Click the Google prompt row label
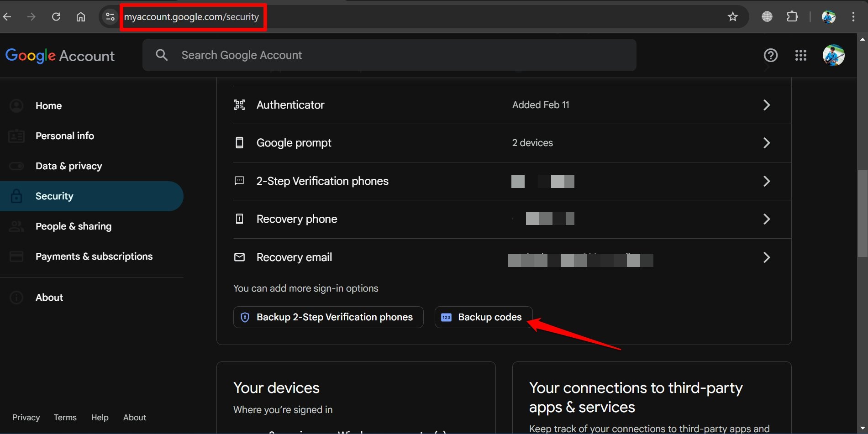Image resolution: width=868 pixels, height=434 pixels. tap(294, 143)
